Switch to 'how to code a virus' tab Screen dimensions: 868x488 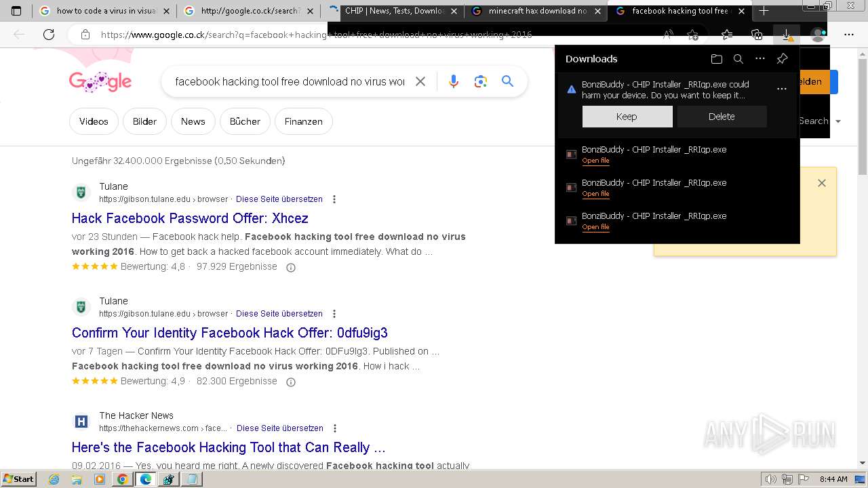[104, 11]
